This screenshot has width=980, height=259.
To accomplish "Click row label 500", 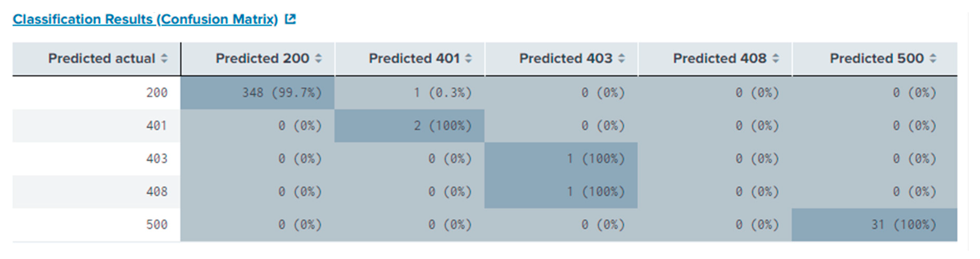I will [157, 225].
